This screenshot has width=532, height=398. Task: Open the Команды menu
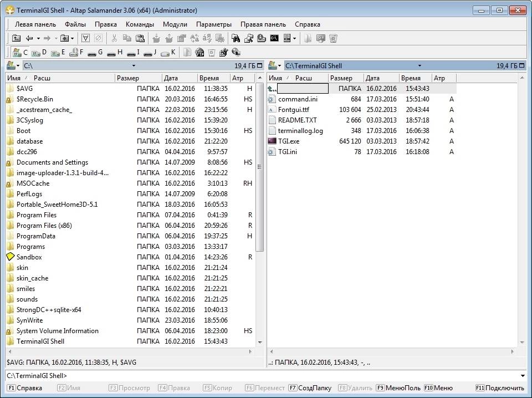pyautogui.click(x=140, y=24)
